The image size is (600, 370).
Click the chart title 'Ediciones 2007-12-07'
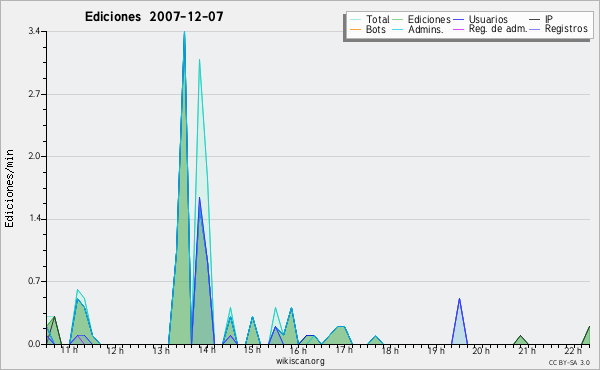(x=154, y=17)
